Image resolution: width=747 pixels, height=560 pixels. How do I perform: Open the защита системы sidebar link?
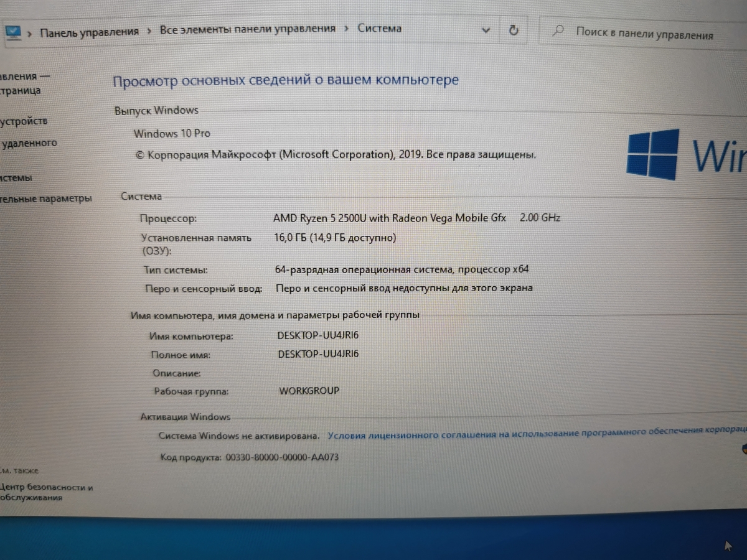click(16, 178)
